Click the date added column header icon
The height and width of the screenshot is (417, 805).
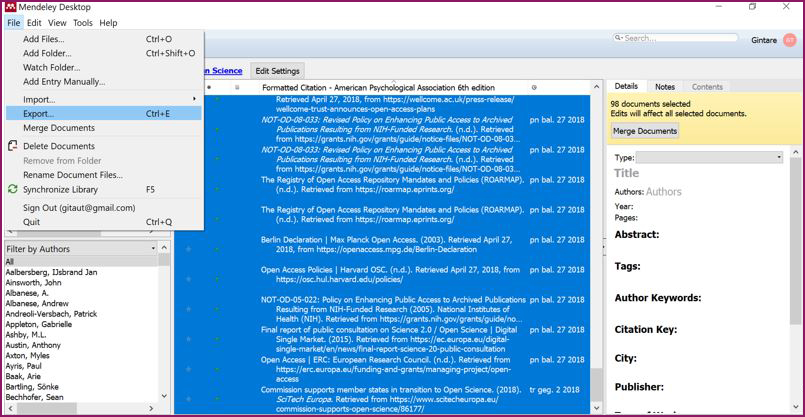534,88
